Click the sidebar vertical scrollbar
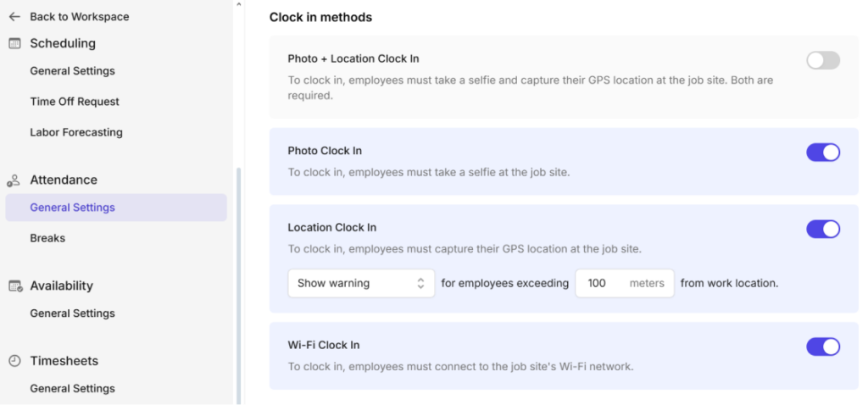The width and height of the screenshot is (868, 405). pyautogui.click(x=238, y=285)
